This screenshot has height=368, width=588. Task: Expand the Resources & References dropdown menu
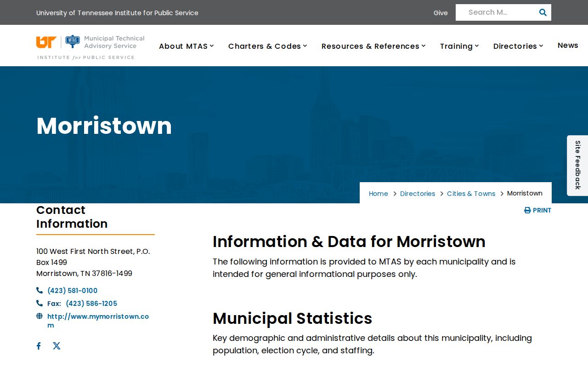coord(374,46)
